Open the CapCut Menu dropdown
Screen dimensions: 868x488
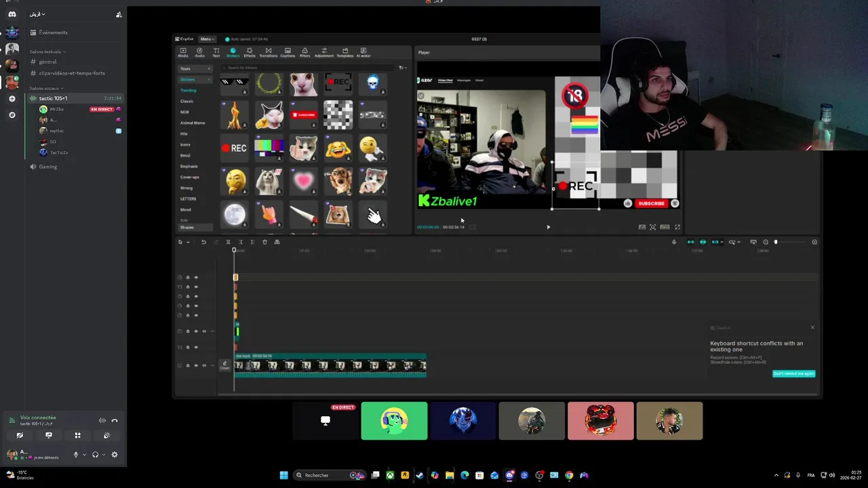(207, 39)
